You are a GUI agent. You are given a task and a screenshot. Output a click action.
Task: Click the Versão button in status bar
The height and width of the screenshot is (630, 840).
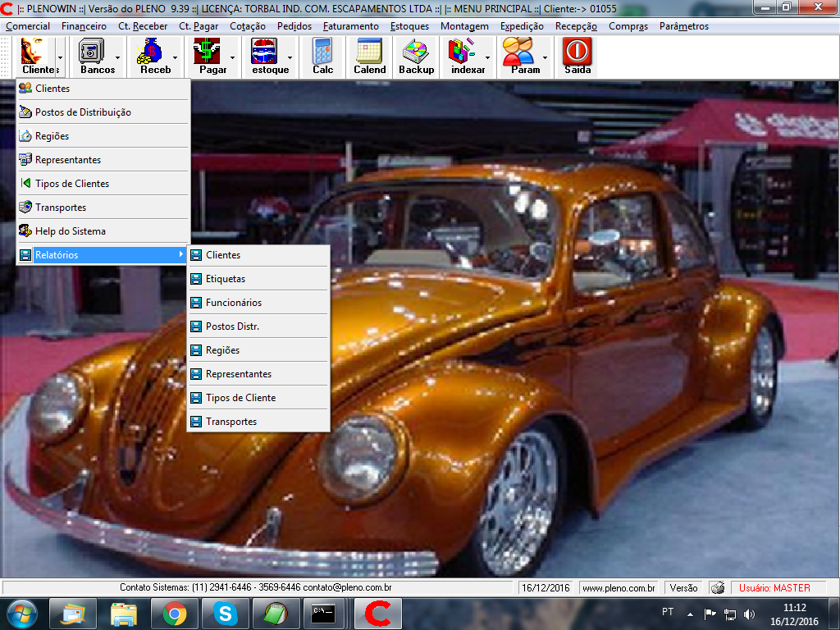[x=683, y=587]
